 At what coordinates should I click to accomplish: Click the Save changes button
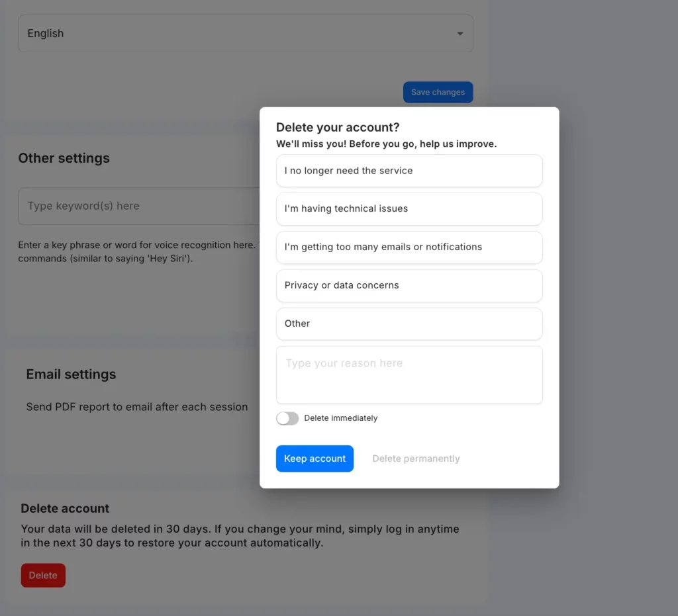438,93
